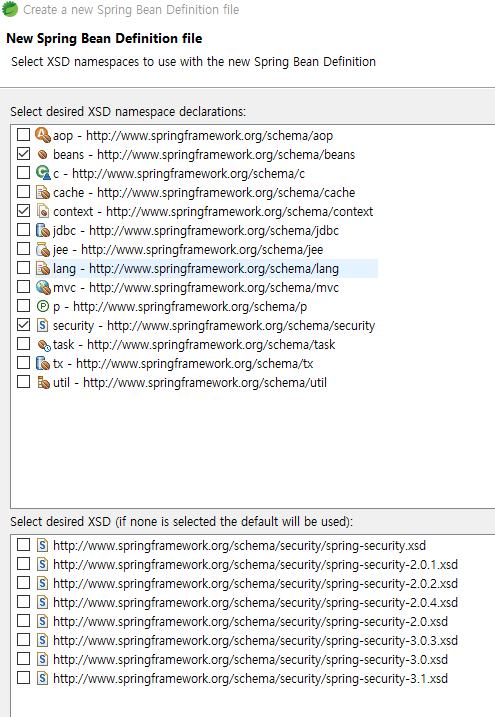The height and width of the screenshot is (717, 495).
Task: Click the jee namespace icon
Action: pos(43,249)
